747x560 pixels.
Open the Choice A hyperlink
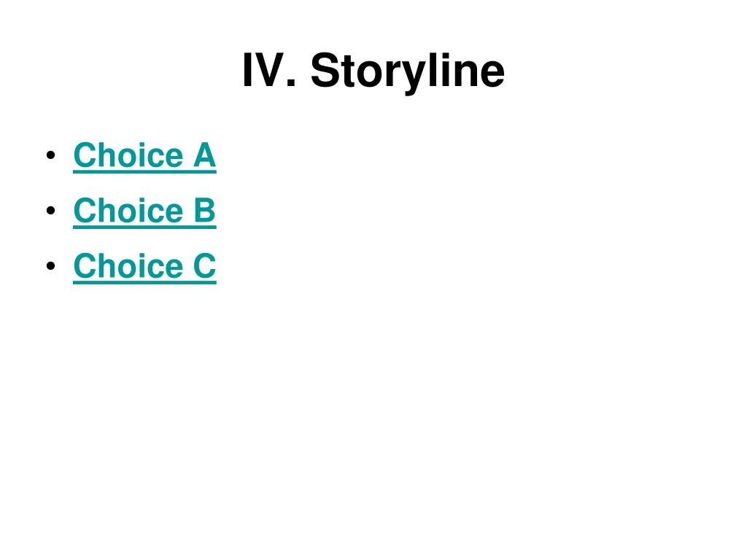(145, 156)
